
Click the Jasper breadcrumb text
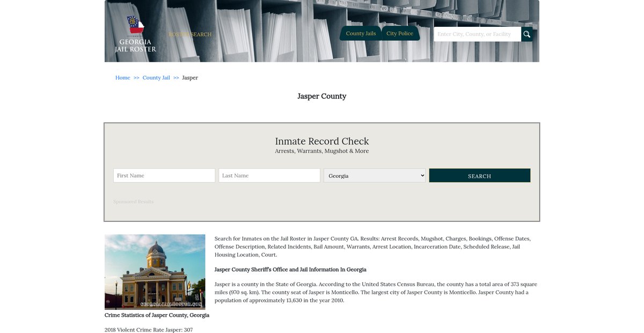pyautogui.click(x=190, y=78)
